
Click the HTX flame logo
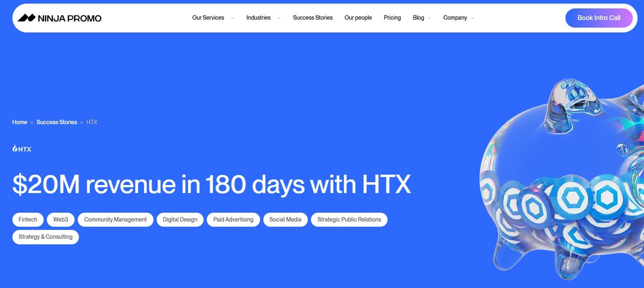pos(22,149)
